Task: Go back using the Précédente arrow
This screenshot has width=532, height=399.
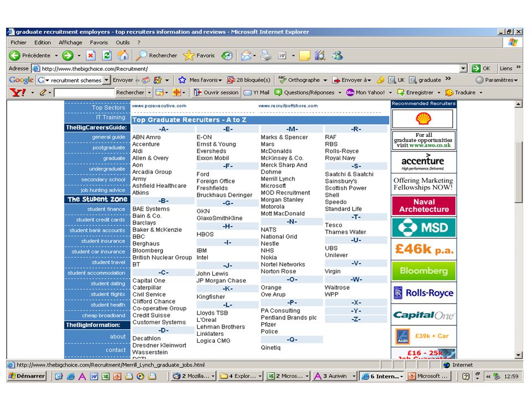Action: (x=29, y=55)
